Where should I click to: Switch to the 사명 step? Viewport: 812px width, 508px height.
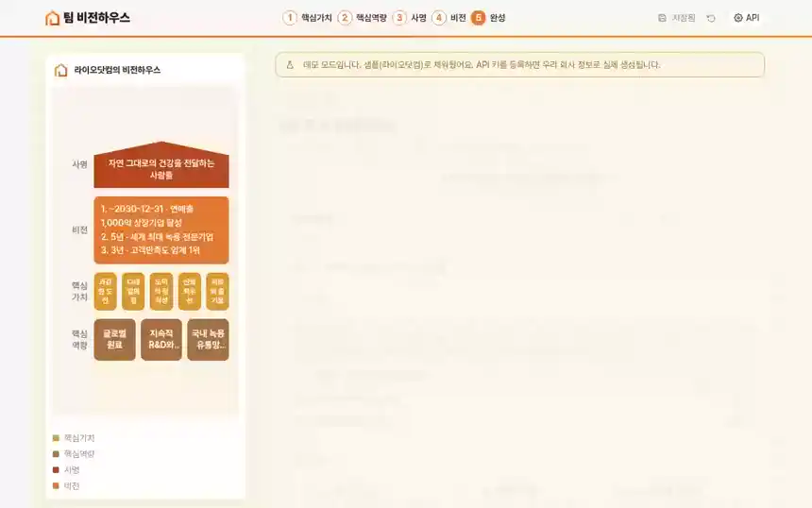click(x=418, y=18)
